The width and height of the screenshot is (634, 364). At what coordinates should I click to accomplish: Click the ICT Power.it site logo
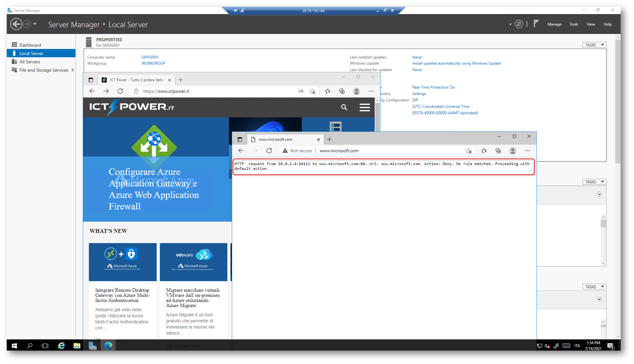pos(132,107)
